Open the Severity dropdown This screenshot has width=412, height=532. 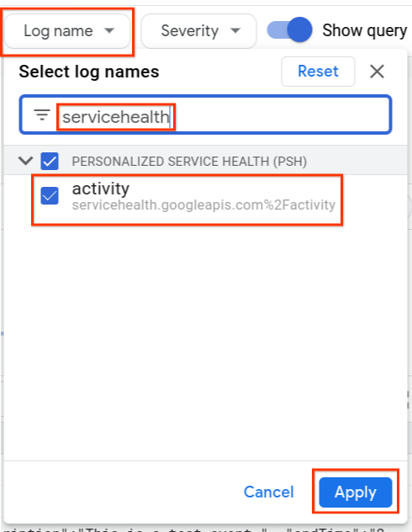point(198,31)
